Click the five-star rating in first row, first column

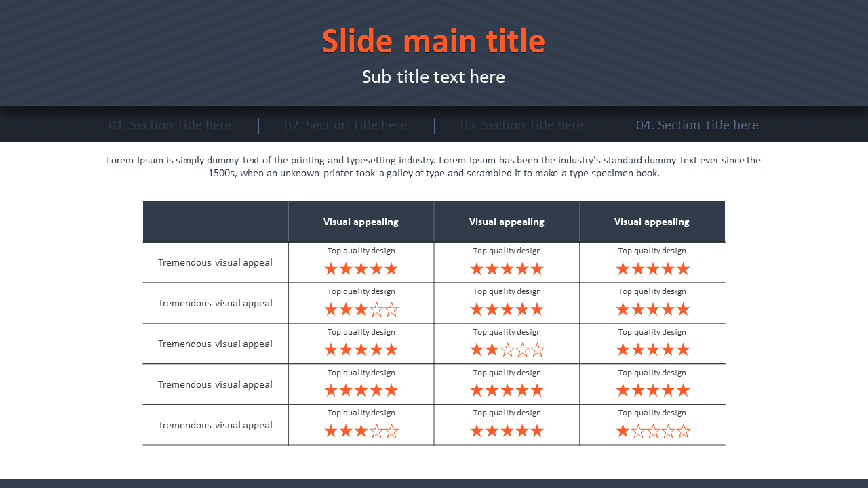(x=361, y=269)
